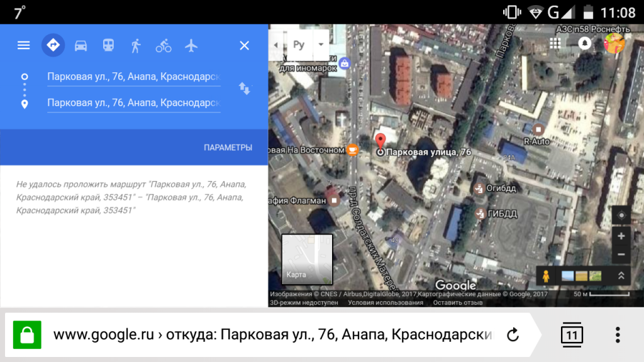Select the R-Auto place marker

point(538,129)
